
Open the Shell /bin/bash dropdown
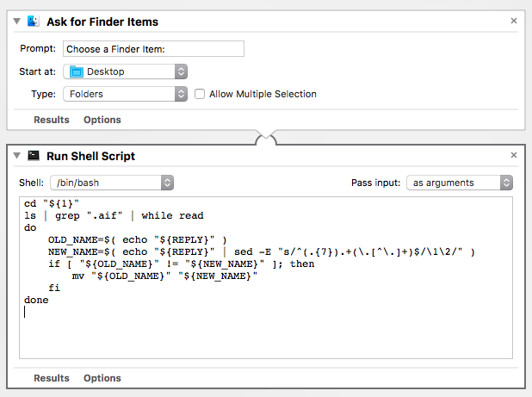point(112,183)
